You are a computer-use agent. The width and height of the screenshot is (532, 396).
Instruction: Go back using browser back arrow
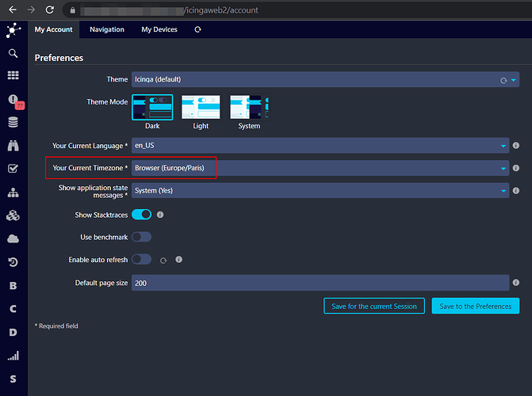(13, 10)
